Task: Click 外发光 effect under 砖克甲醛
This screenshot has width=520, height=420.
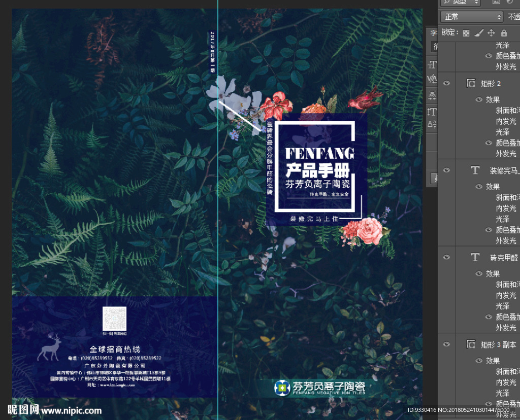Action: tap(506, 328)
